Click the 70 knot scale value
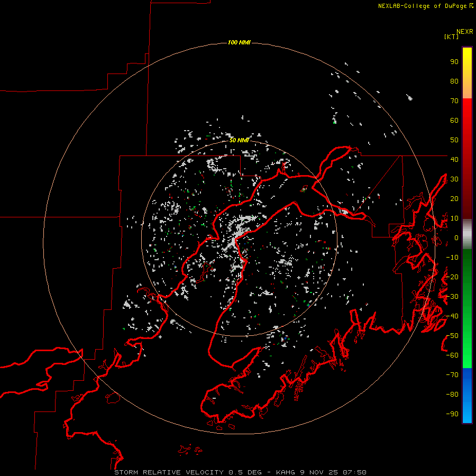 click(454, 101)
